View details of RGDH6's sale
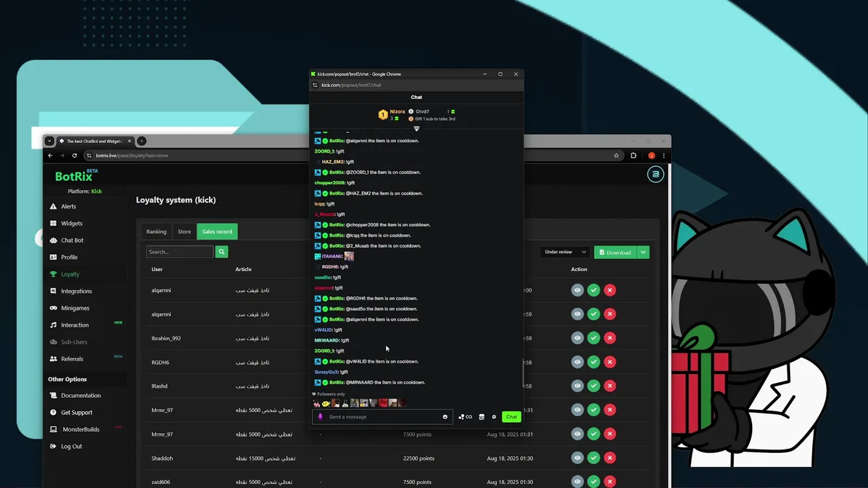Viewport: 868px width, 488px height. pyautogui.click(x=577, y=362)
